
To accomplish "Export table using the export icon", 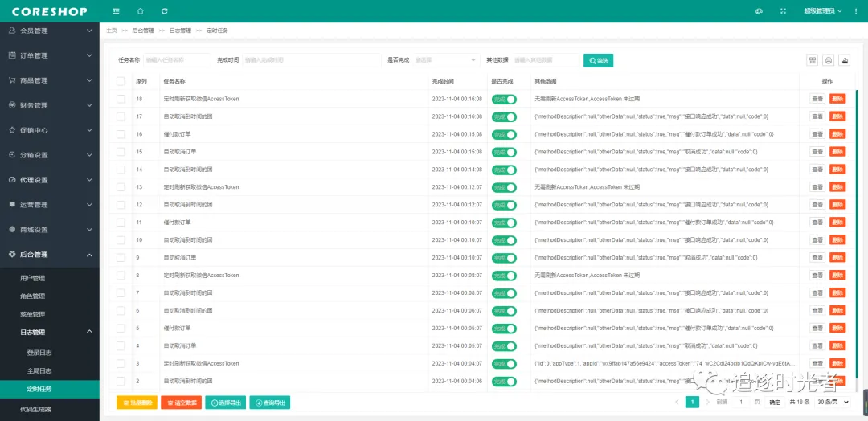I will 845,61.
